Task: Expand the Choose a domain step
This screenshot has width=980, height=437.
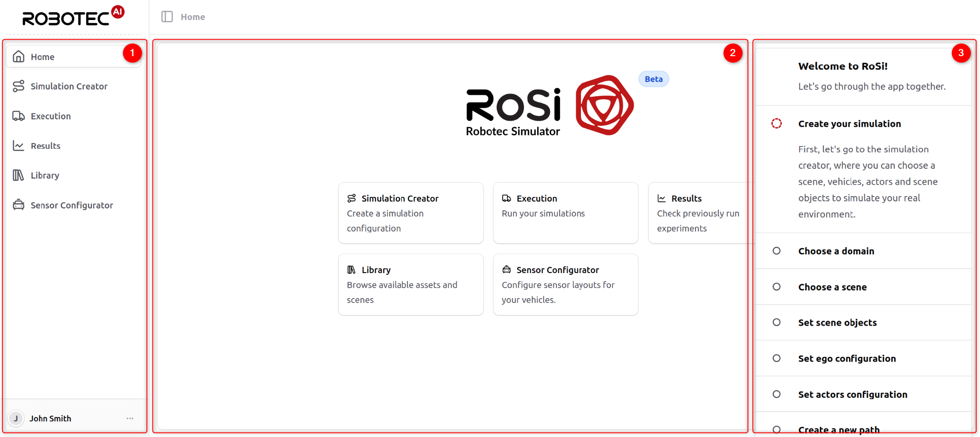Action: (863, 251)
